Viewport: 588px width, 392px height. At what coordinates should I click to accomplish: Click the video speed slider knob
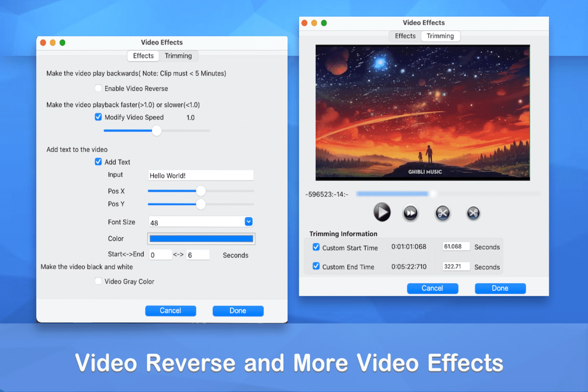[x=157, y=131]
